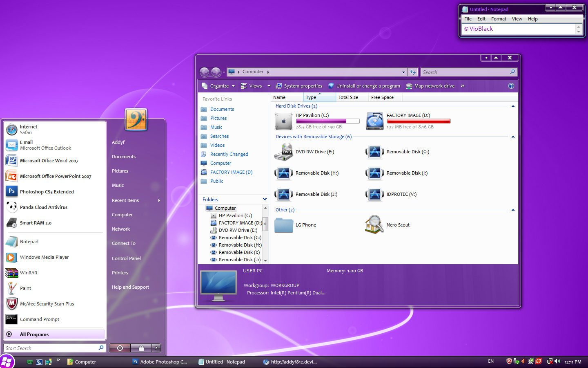The width and height of the screenshot is (588, 368).
Task: Click Explorer Search field
Action: point(469,72)
